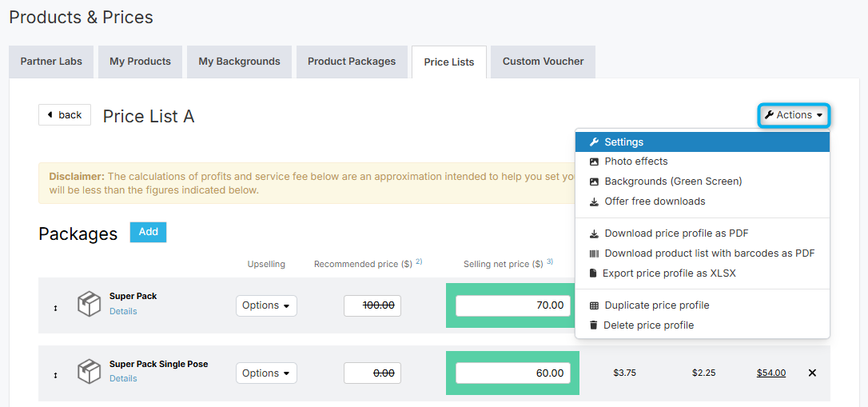Image resolution: width=868 pixels, height=407 pixels.
Task: Open Options dropdown for Super Pack Single Pose
Action: coord(266,373)
